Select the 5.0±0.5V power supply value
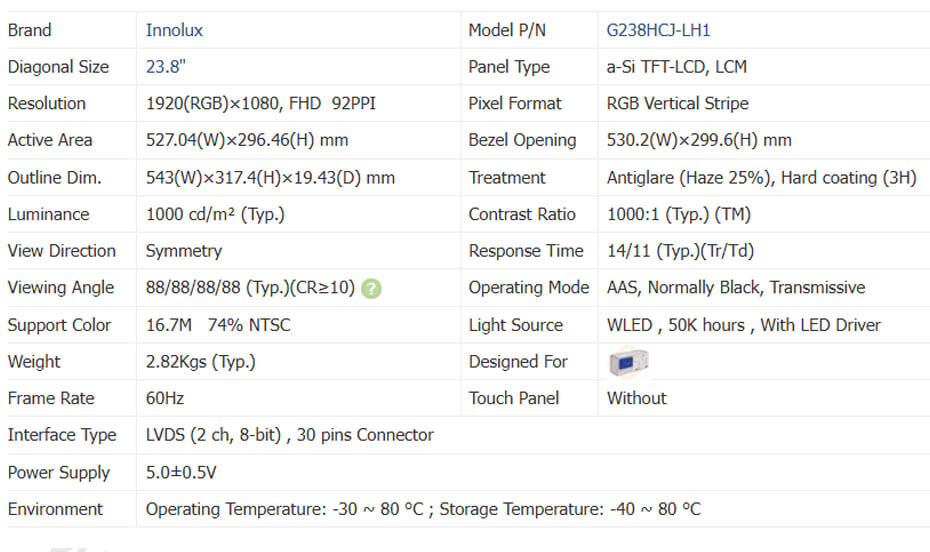The height and width of the screenshot is (552, 930). point(181,472)
